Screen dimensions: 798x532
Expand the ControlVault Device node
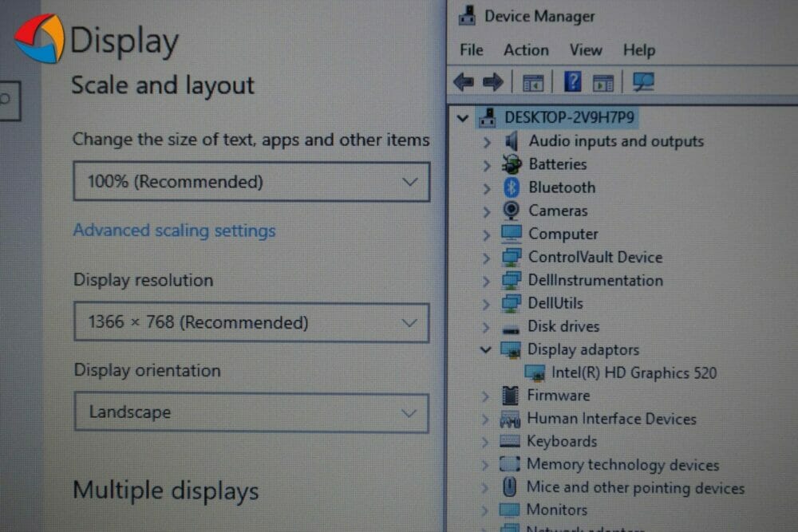coord(487,258)
